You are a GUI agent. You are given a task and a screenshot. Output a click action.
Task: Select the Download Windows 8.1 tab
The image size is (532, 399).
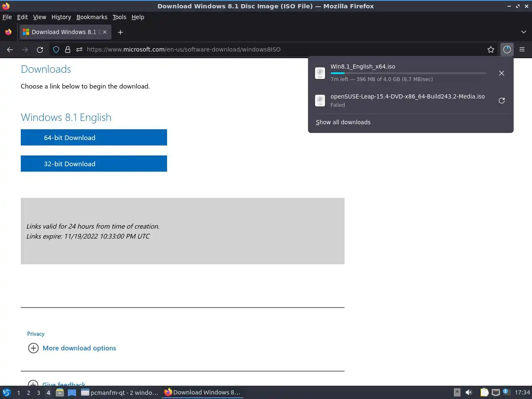(x=65, y=32)
